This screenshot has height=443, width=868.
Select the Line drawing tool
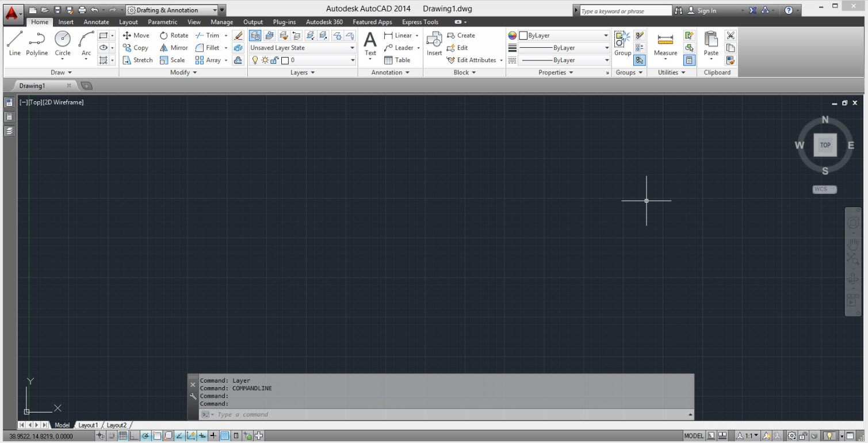[15, 44]
